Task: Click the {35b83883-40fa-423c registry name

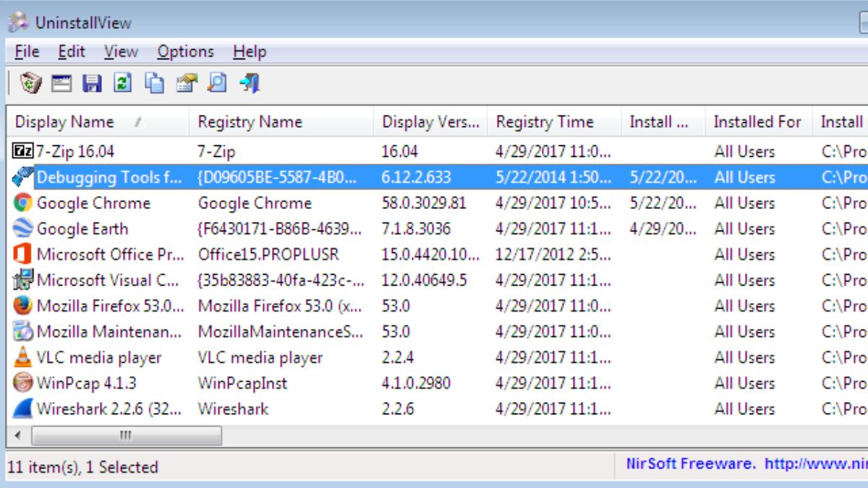Action: 281,281
